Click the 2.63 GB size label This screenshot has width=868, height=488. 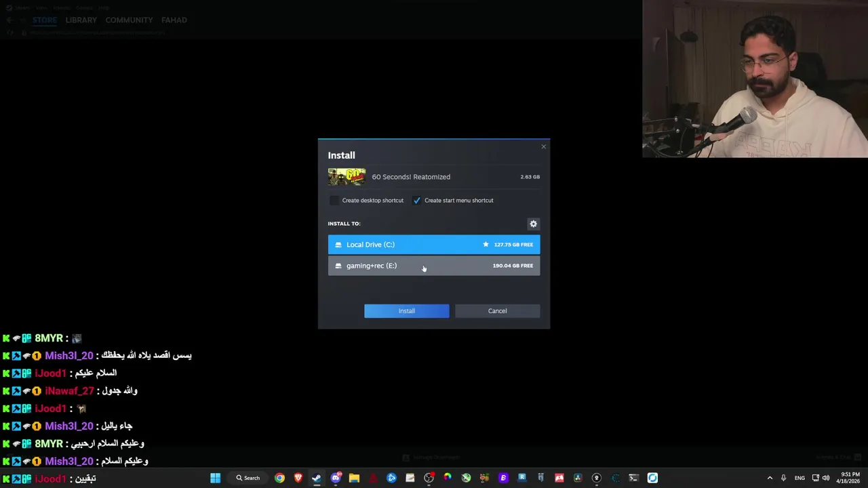(530, 177)
